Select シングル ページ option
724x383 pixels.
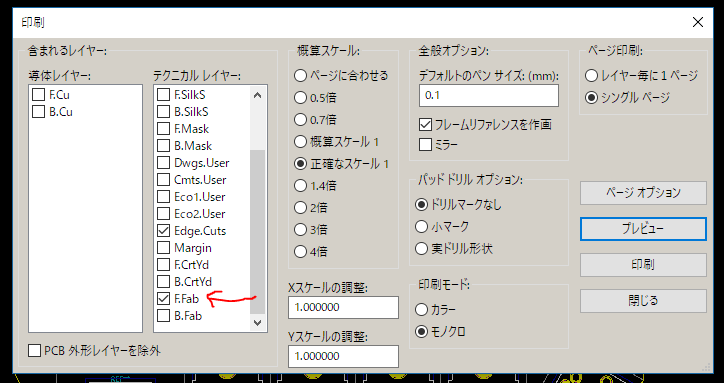coord(591,98)
